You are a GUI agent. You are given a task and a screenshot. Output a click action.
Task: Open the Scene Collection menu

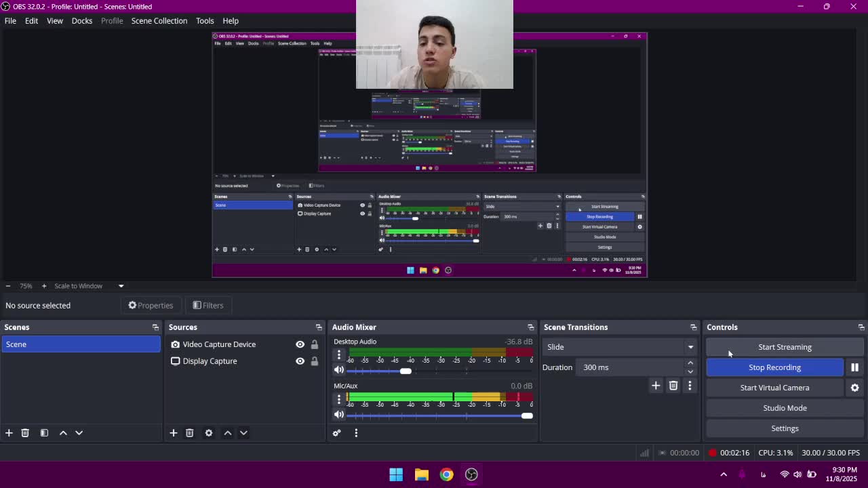click(159, 21)
